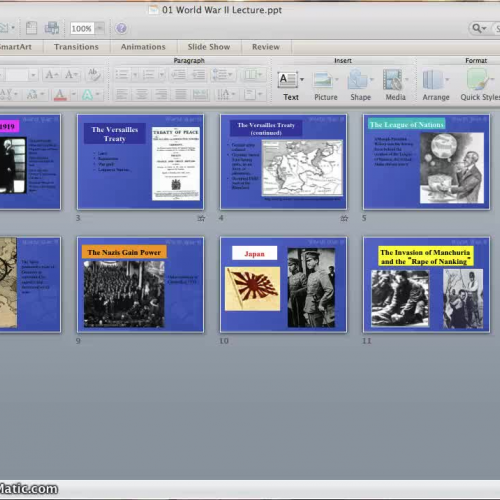Click the Arrange icon in Format group

click(432, 79)
